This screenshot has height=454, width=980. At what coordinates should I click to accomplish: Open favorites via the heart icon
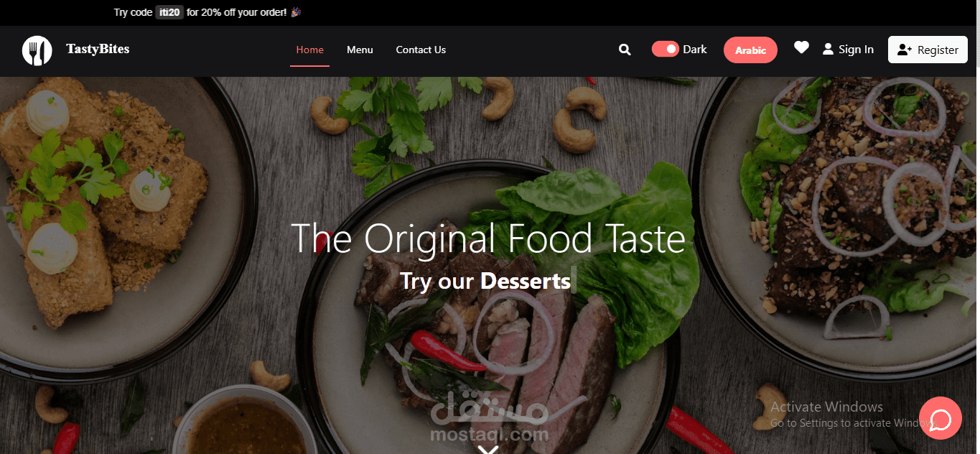tap(801, 47)
